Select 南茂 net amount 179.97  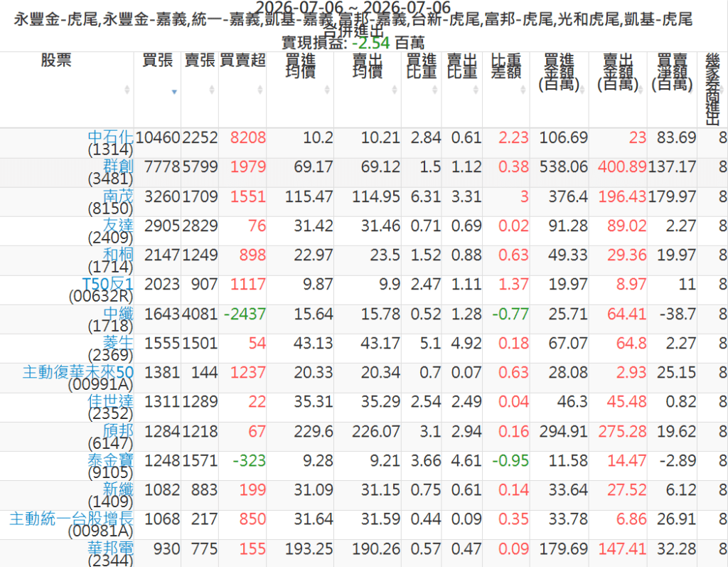tap(672, 196)
